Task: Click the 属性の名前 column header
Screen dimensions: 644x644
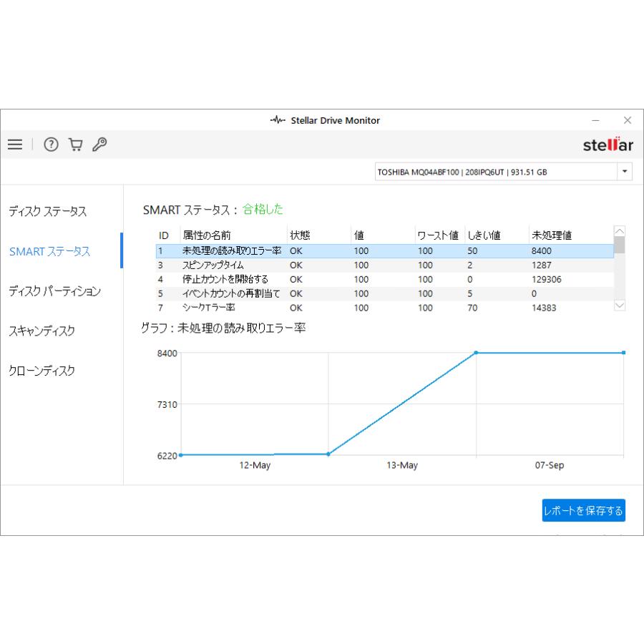Action: point(207,235)
